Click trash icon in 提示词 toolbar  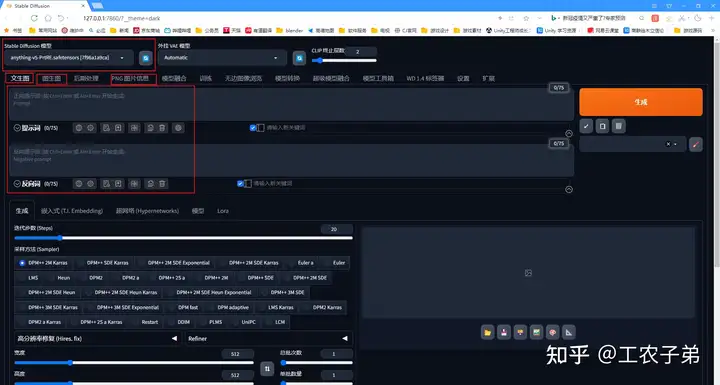point(162,128)
